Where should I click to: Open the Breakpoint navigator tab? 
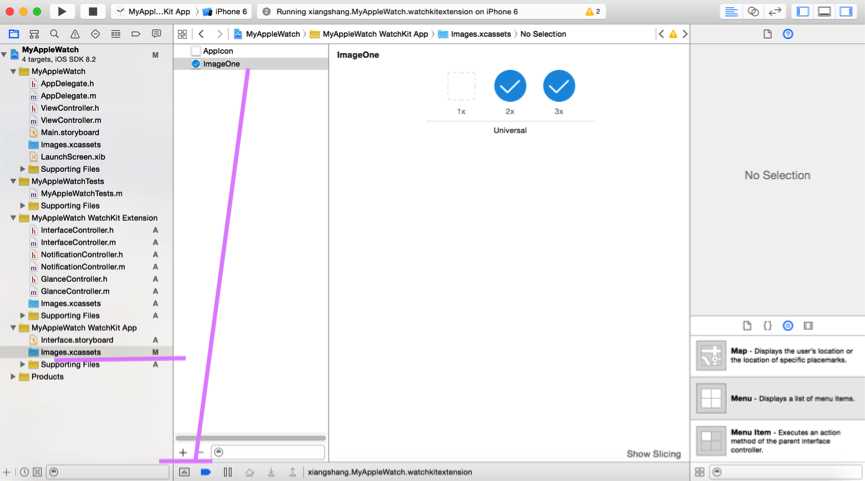136,34
